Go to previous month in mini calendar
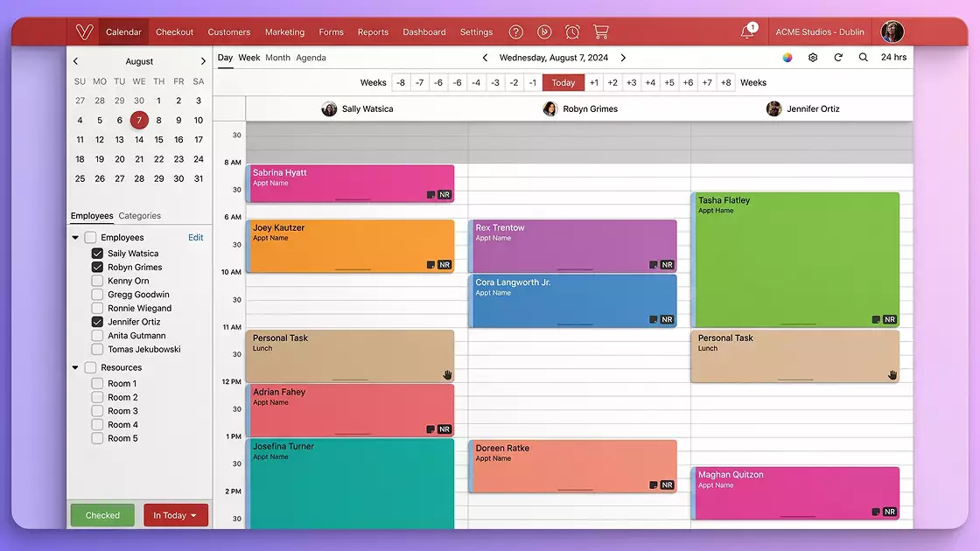The image size is (980, 551). pos(75,61)
